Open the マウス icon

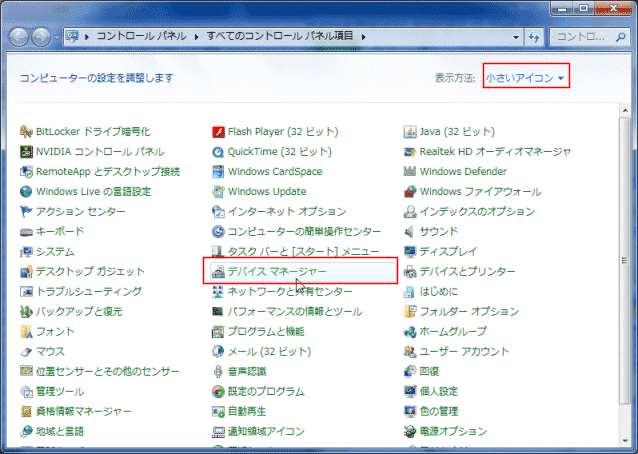point(26,351)
